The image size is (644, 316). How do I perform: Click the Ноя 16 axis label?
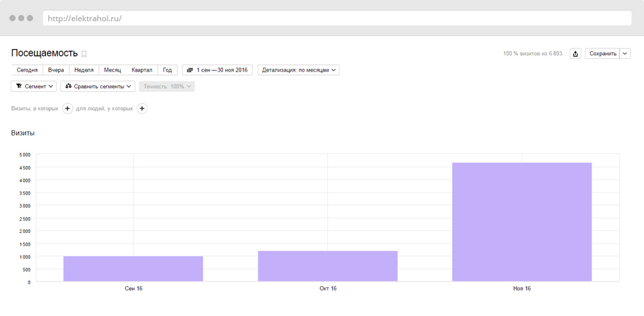(522, 289)
